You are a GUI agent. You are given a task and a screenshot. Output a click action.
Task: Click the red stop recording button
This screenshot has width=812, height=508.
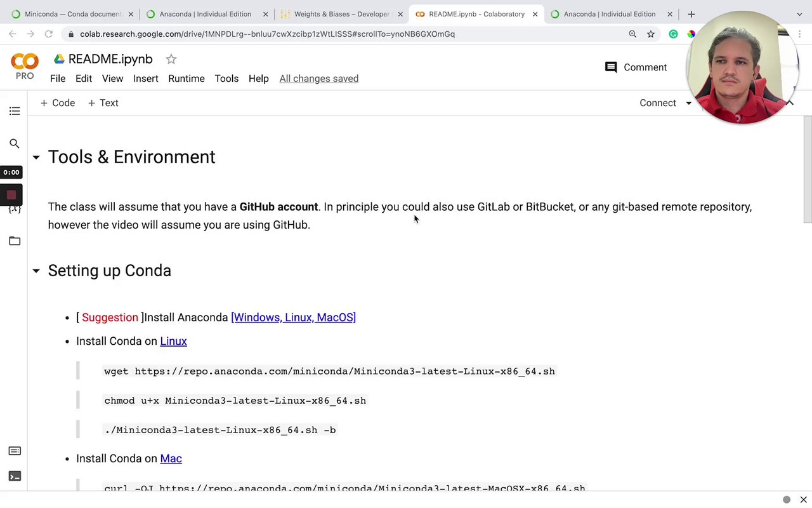coord(11,195)
